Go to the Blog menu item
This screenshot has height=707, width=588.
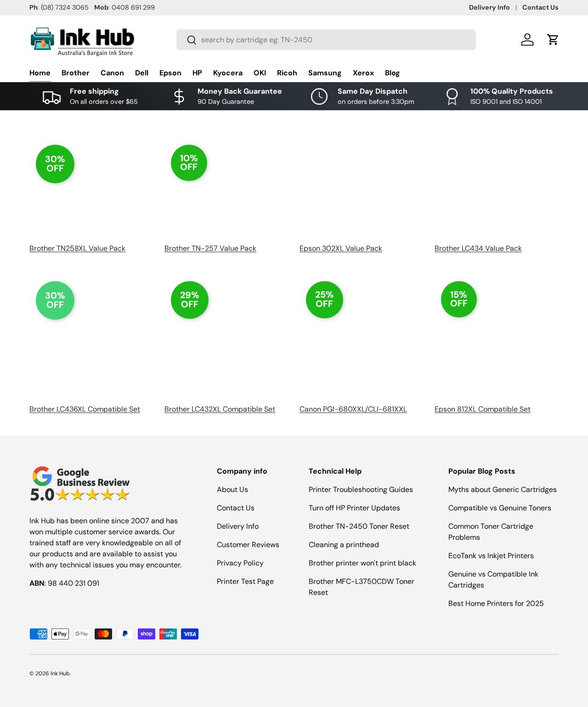[392, 73]
